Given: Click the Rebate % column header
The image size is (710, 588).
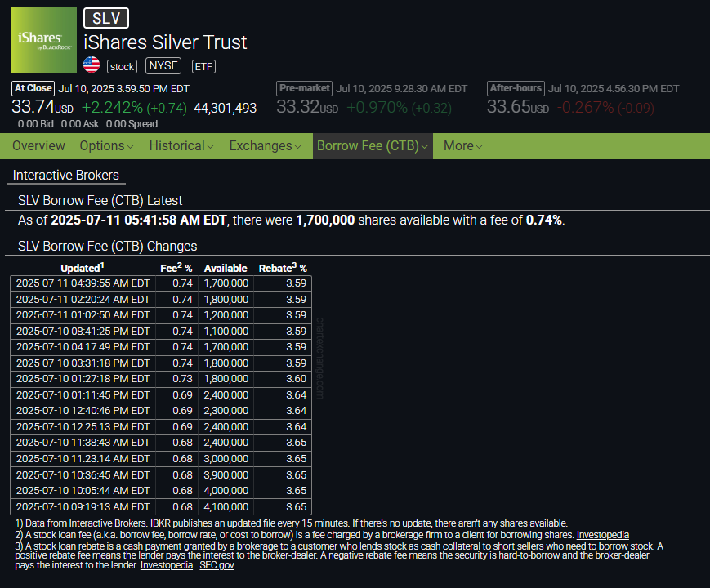Looking at the screenshot, I should point(283,268).
